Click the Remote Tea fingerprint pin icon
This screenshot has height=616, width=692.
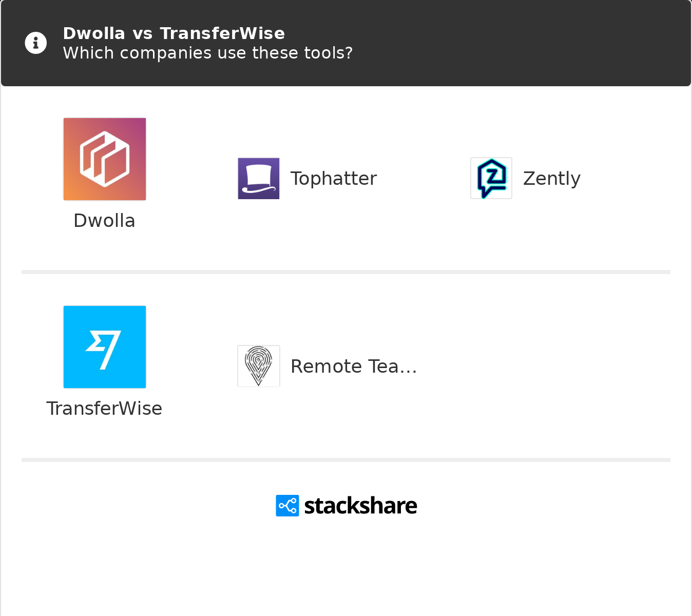[259, 366]
